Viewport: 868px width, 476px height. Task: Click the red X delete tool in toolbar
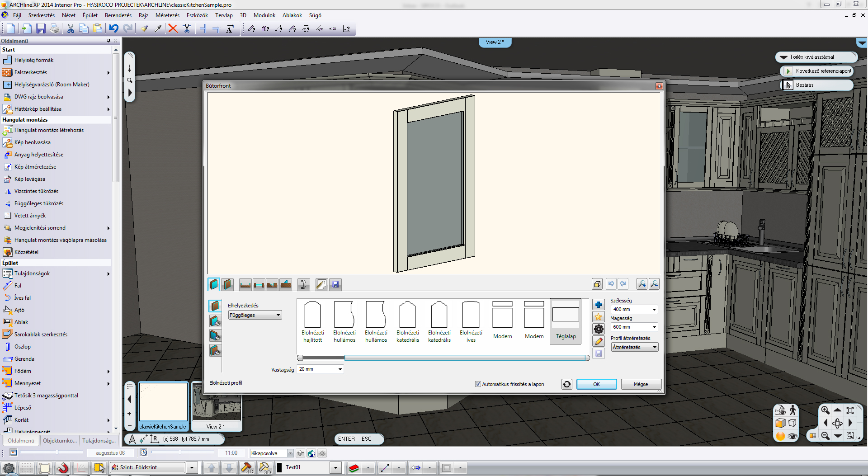click(173, 29)
